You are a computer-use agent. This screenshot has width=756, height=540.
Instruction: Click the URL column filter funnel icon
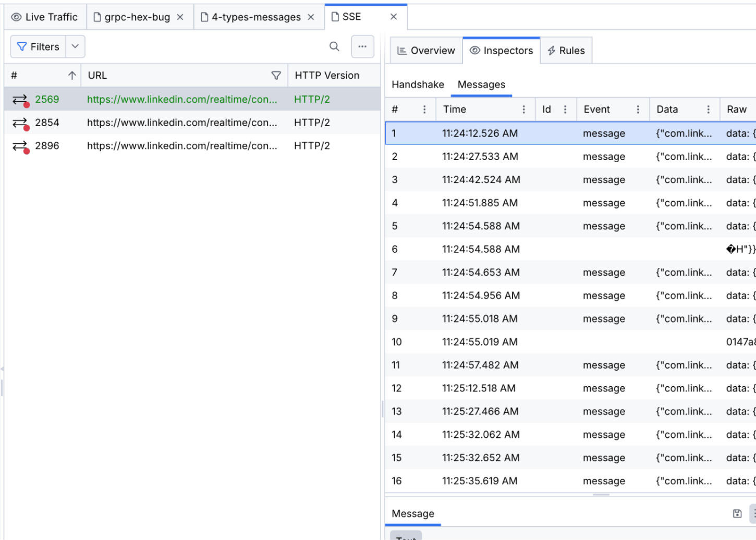(276, 76)
